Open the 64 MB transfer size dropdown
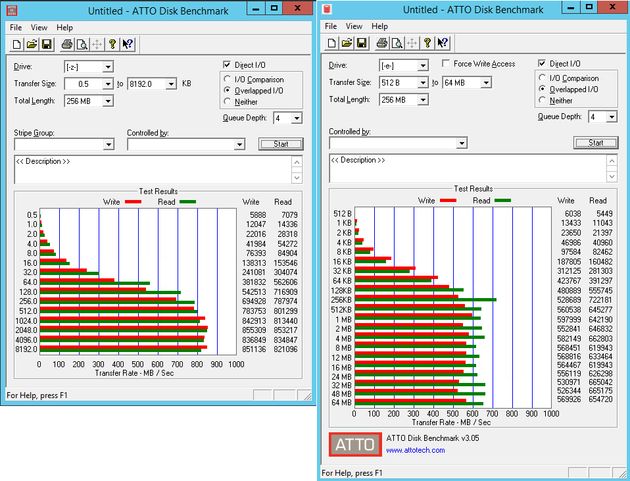 (486, 82)
